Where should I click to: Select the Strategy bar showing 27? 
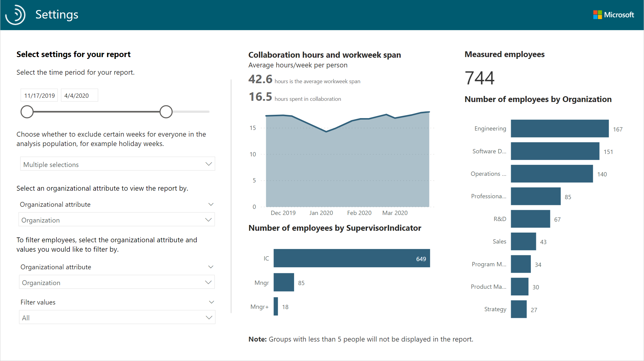[x=518, y=309]
